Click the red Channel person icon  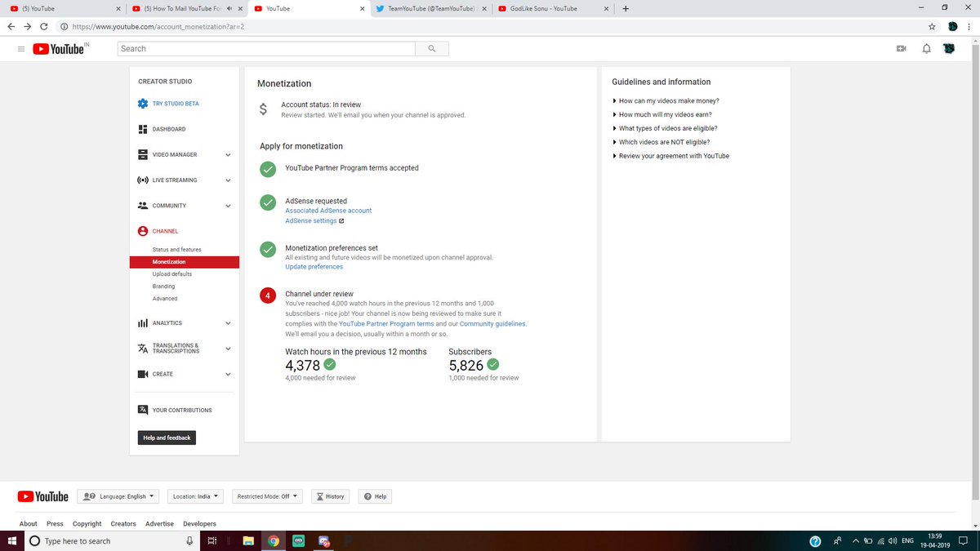click(x=142, y=231)
